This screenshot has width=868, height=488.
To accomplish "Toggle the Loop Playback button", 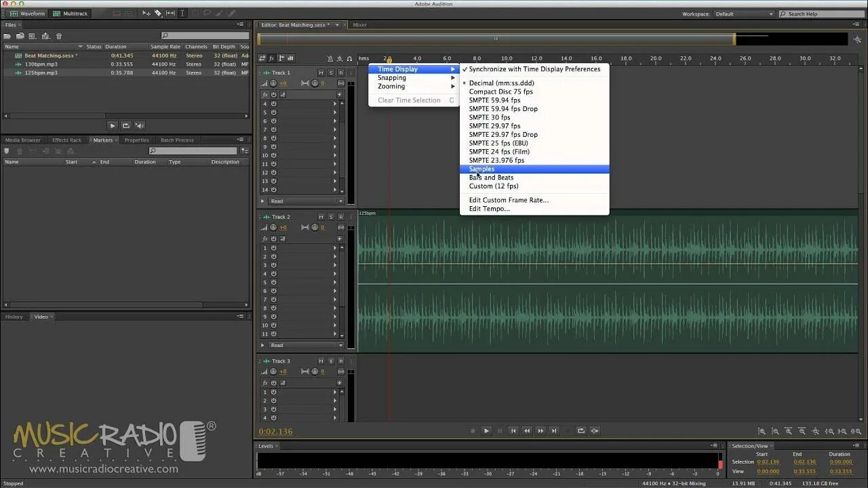I will (x=581, y=430).
